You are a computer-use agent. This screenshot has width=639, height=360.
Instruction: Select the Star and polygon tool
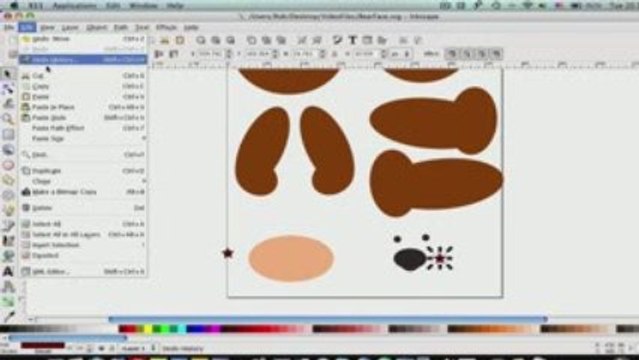8,180
